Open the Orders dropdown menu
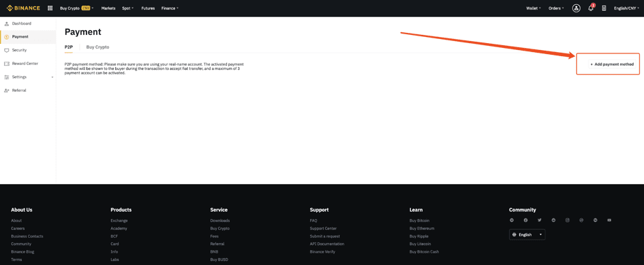The width and height of the screenshot is (644, 265). pyautogui.click(x=556, y=8)
